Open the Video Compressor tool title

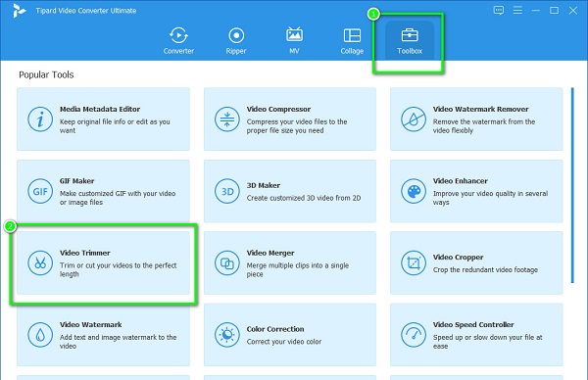point(278,109)
